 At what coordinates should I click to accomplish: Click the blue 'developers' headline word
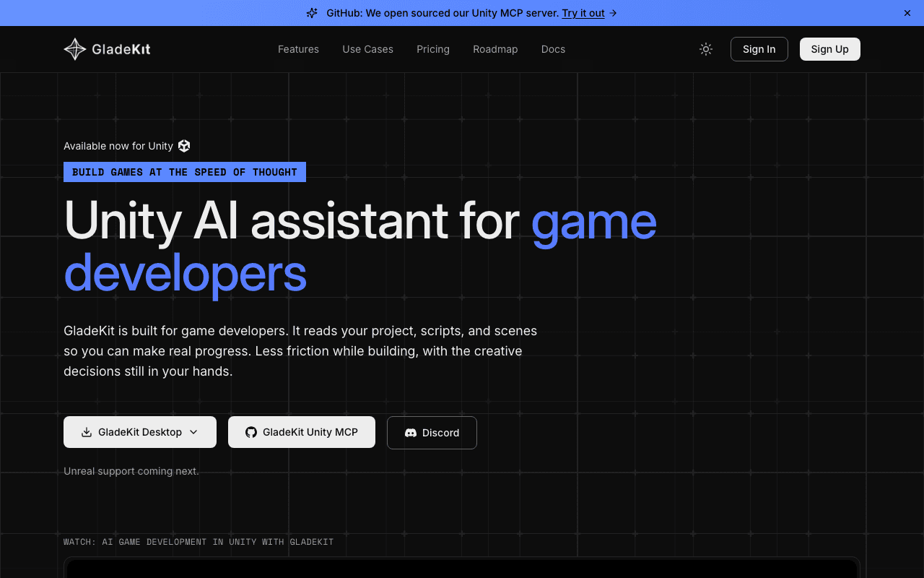pyautogui.click(x=186, y=273)
